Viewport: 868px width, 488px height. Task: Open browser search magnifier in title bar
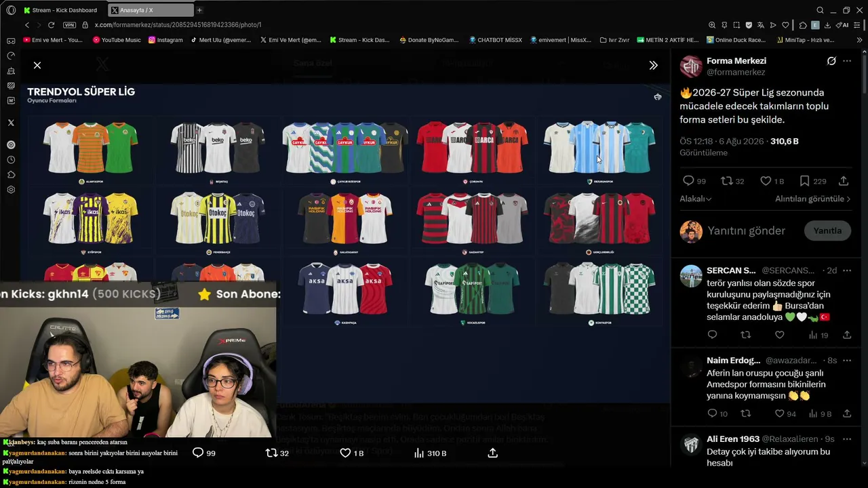click(820, 10)
